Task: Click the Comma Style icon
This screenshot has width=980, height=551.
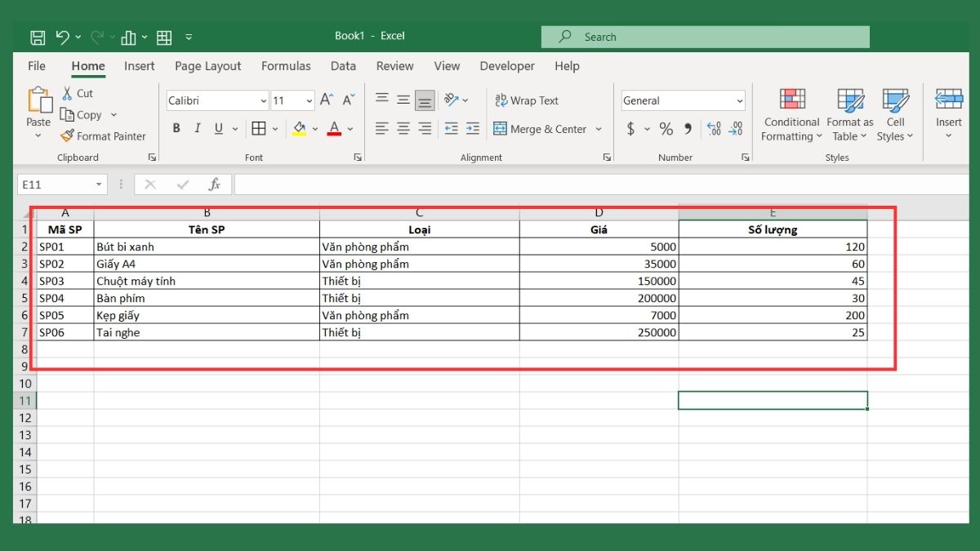Action: click(x=686, y=128)
